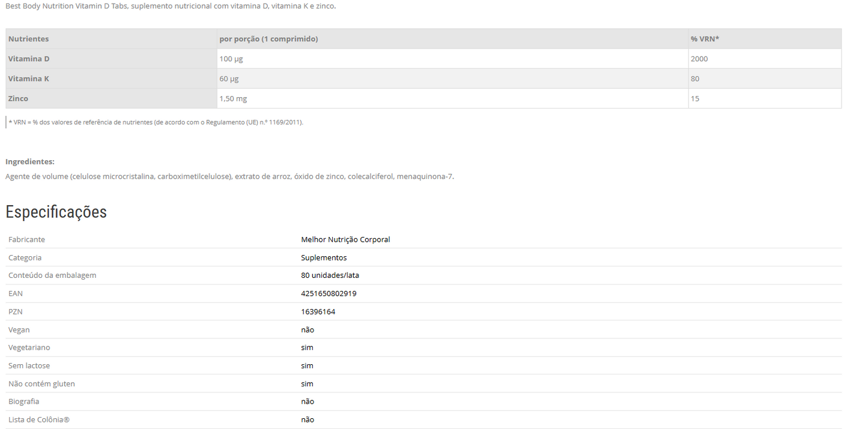Click the VRN footnote text
Screen dimensions: 868x429
pyautogui.click(x=156, y=122)
